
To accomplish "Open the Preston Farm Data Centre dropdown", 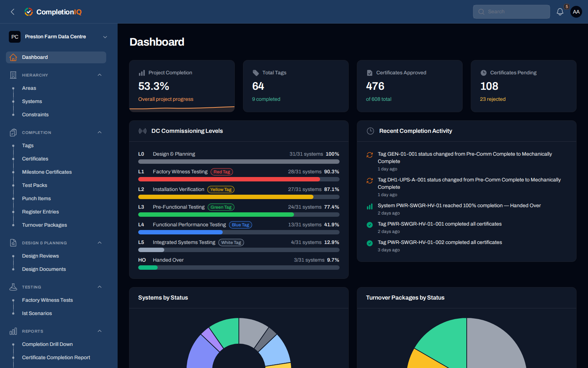I will (58, 37).
